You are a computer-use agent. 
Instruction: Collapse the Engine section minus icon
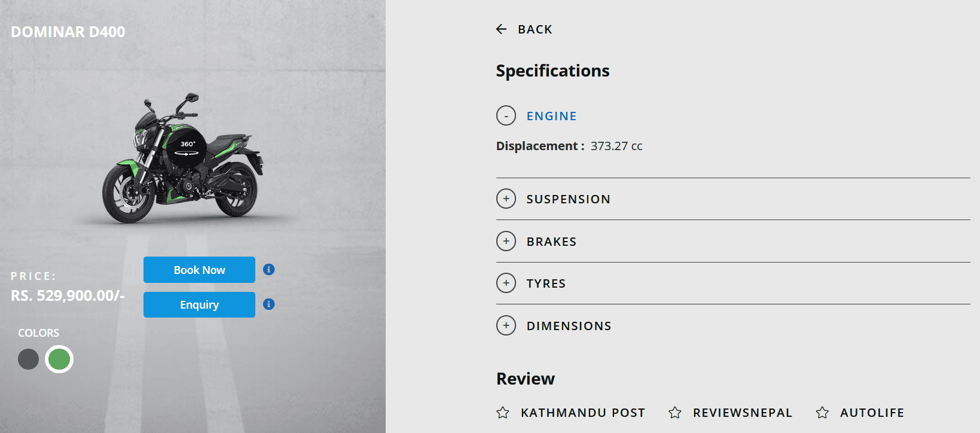[506, 115]
